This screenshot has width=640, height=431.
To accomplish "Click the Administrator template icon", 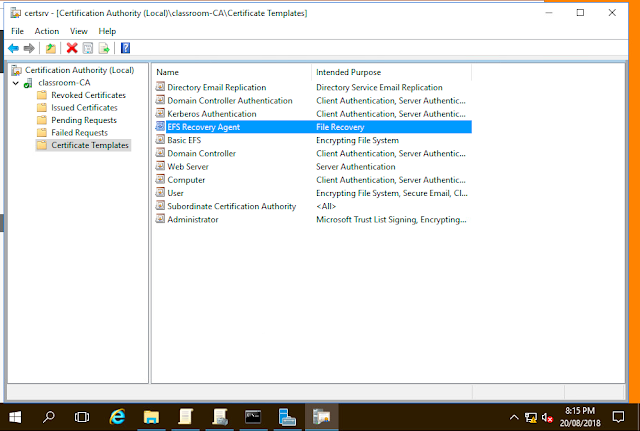I will [160, 219].
